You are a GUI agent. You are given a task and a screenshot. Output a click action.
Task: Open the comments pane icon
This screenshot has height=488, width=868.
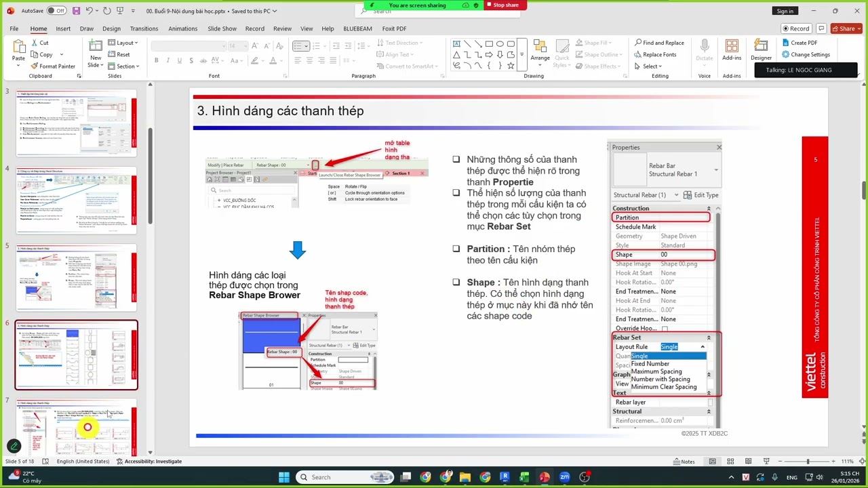pyautogui.click(x=821, y=28)
